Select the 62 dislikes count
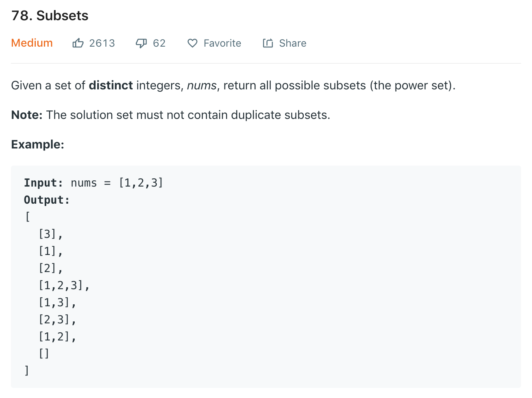This screenshot has width=532, height=398. tap(159, 43)
